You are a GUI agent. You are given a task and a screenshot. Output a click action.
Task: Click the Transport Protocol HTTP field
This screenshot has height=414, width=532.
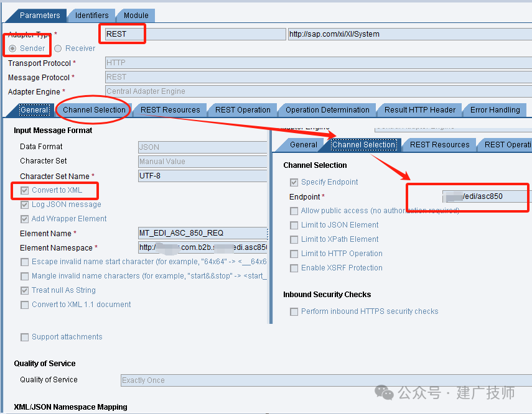click(318, 63)
